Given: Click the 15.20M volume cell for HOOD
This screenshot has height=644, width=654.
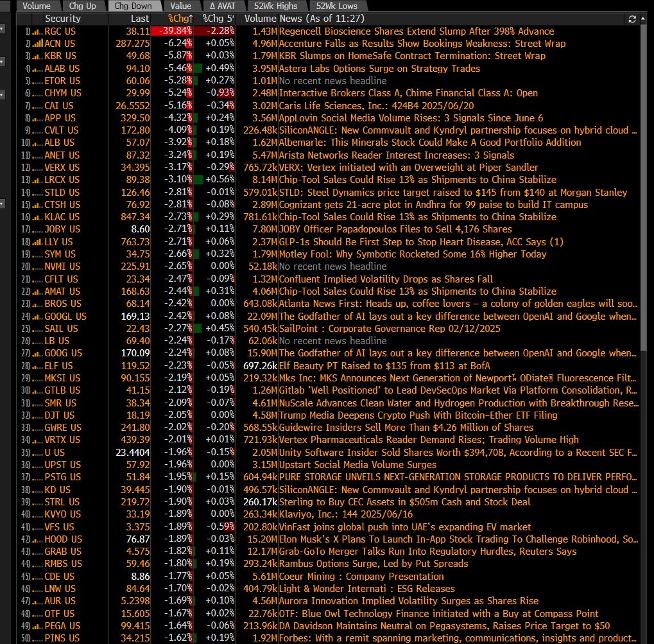Looking at the screenshot, I should pyautogui.click(x=262, y=539).
